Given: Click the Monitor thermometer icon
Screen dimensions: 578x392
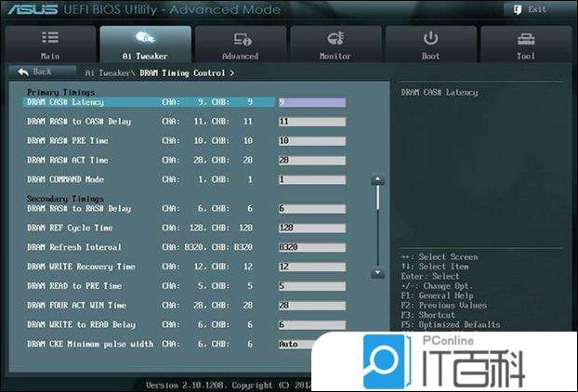Looking at the screenshot, I should (x=335, y=38).
